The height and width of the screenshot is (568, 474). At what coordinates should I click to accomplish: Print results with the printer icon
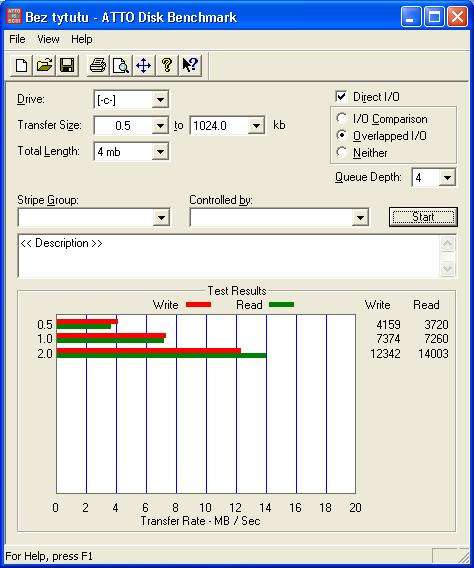pos(98,65)
